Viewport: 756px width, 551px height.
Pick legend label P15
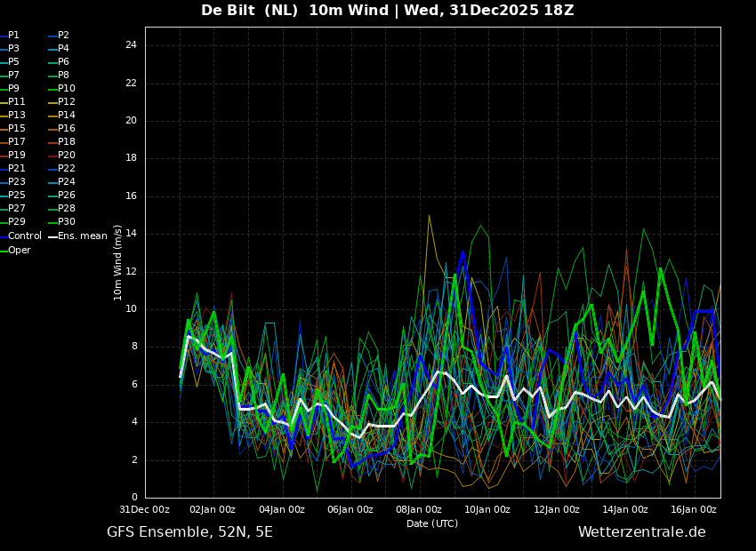click(x=13, y=129)
